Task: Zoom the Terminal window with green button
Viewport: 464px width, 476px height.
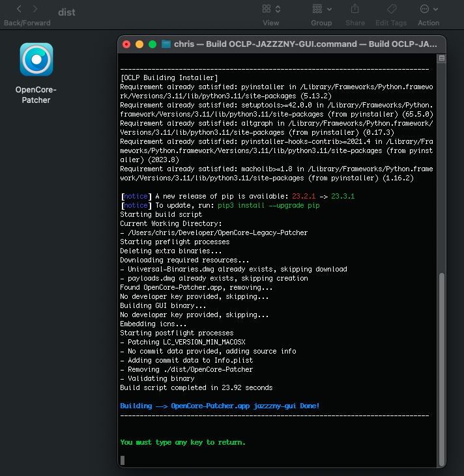Action: (152, 44)
